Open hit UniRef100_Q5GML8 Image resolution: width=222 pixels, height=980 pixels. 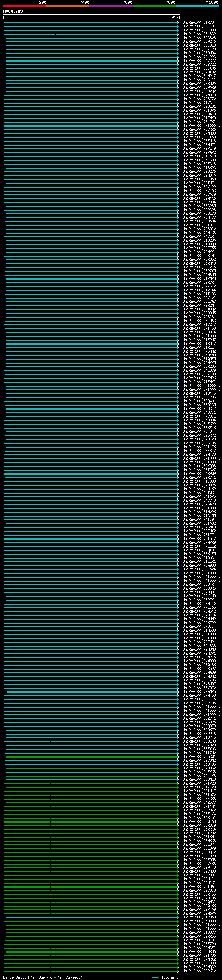[x=199, y=779]
